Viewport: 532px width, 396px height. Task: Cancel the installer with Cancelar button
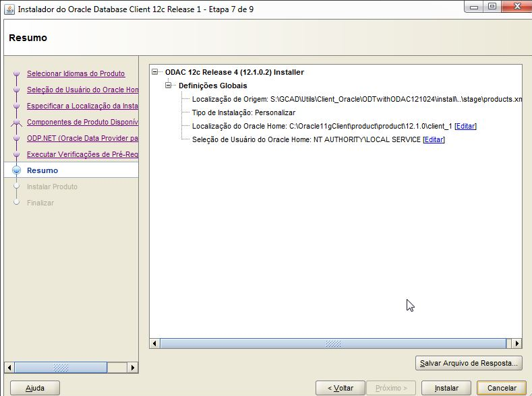[502, 388]
